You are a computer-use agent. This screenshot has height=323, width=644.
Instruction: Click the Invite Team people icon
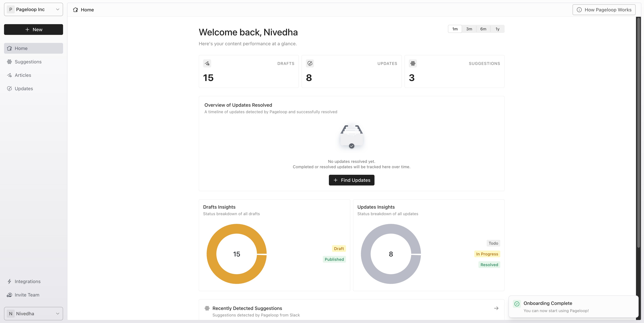10,295
